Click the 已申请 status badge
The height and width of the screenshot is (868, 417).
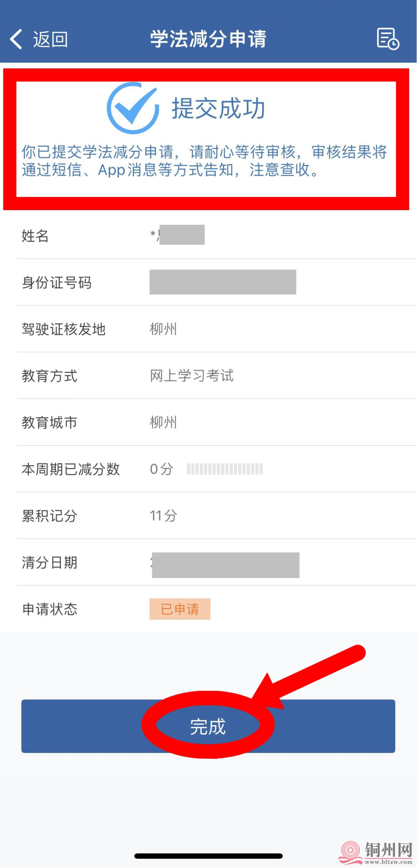[x=180, y=609]
